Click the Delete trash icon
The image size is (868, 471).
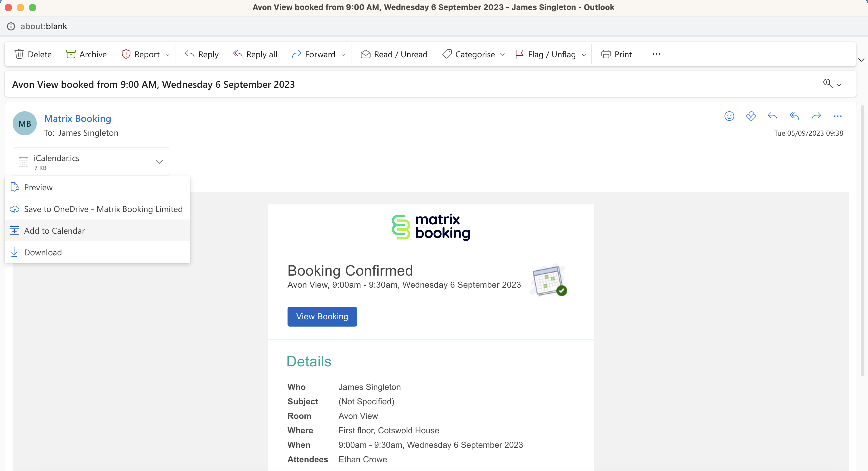[19, 54]
